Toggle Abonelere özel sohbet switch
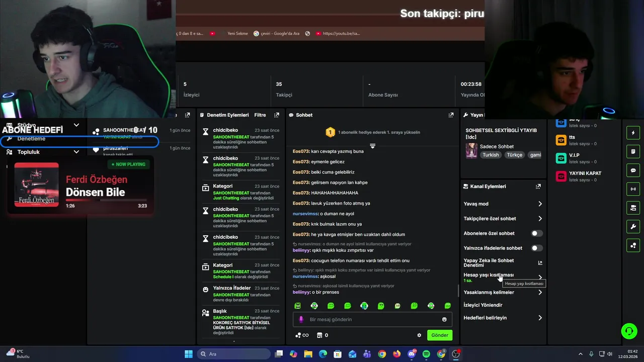This screenshot has height=362, width=644. click(537, 233)
